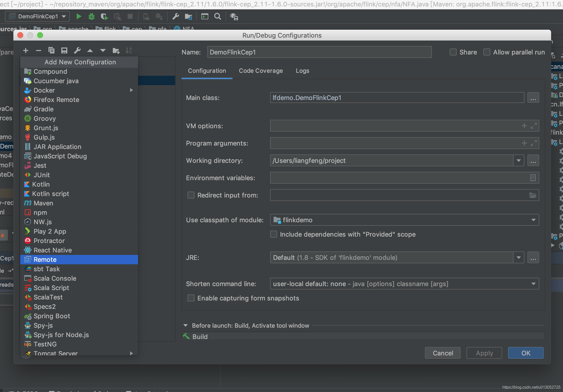Click the JUnit configuration icon

click(27, 175)
